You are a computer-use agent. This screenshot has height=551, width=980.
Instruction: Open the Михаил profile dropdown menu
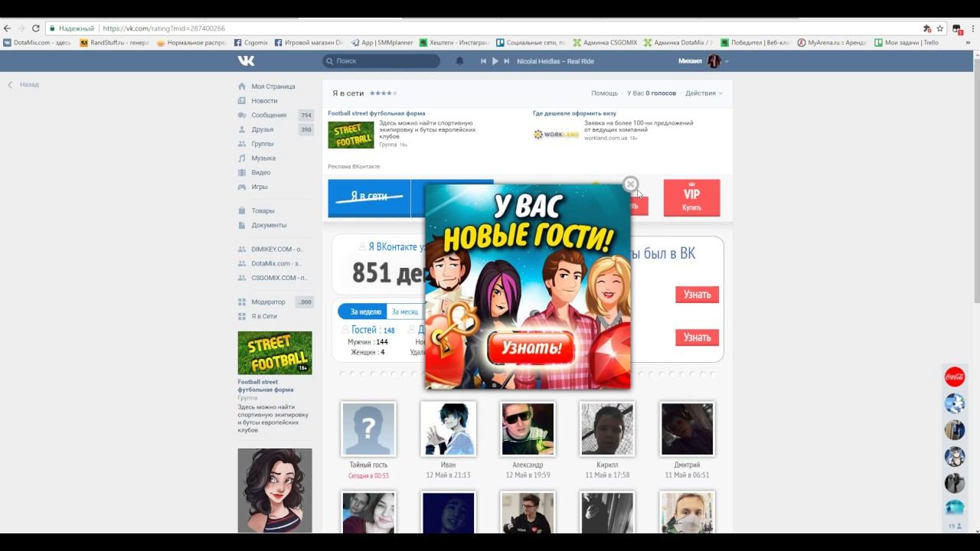tap(704, 61)
